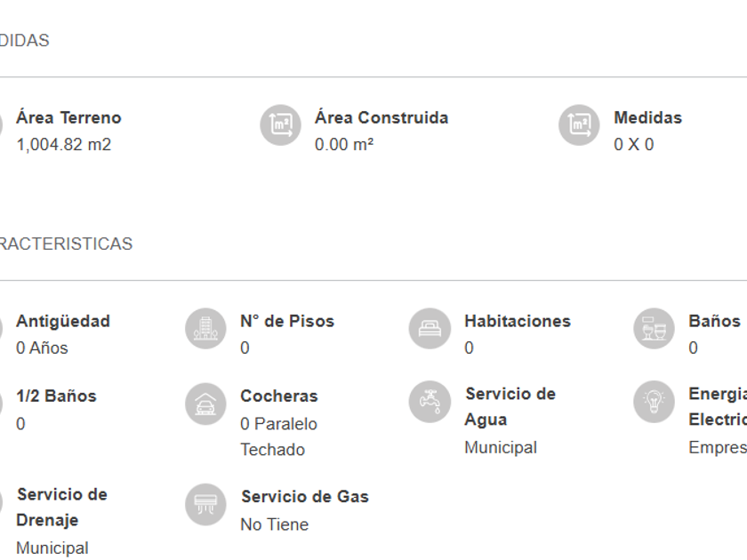Click the Habitaciones bed icon

click(x=430, y=329)
